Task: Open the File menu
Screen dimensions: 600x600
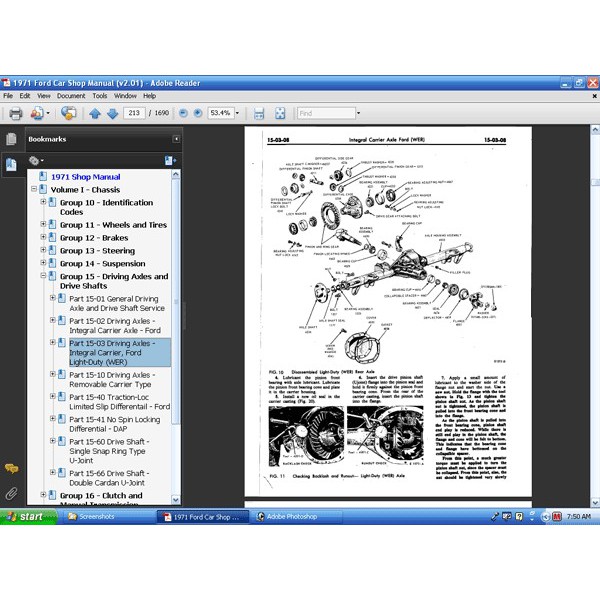Action: click(x=8, y=96)
